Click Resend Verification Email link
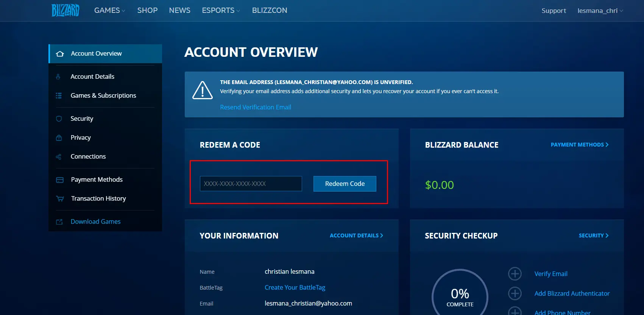The height and width of the screenshot is (315, 644). pyautogui.click(x=256, y=107)
